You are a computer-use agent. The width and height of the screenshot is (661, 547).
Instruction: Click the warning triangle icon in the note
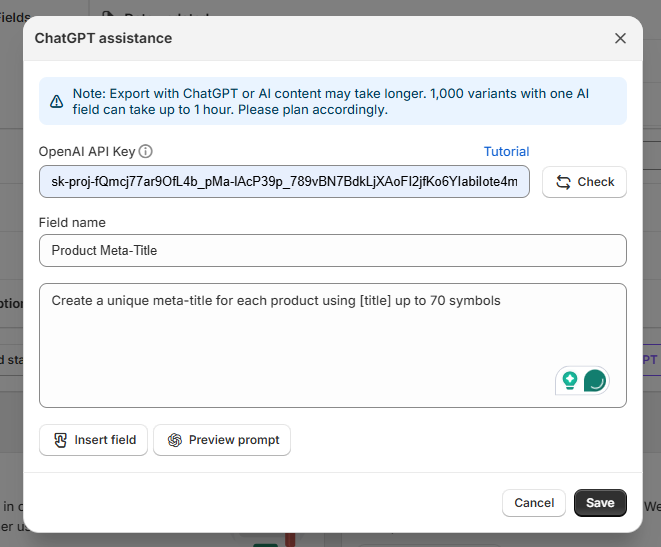[56, 102]
